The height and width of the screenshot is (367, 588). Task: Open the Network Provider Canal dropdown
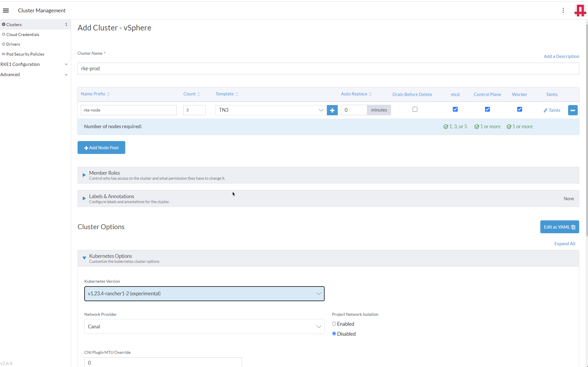point(204,327)
